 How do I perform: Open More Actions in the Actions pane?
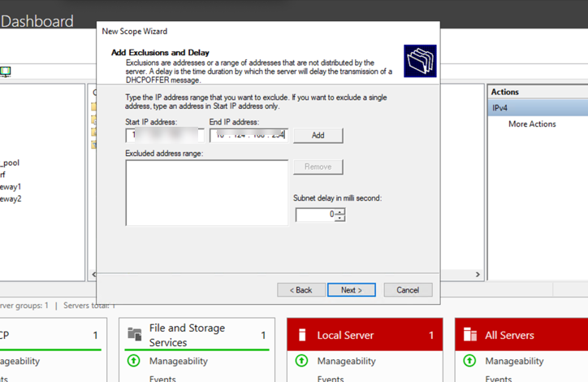532,124
